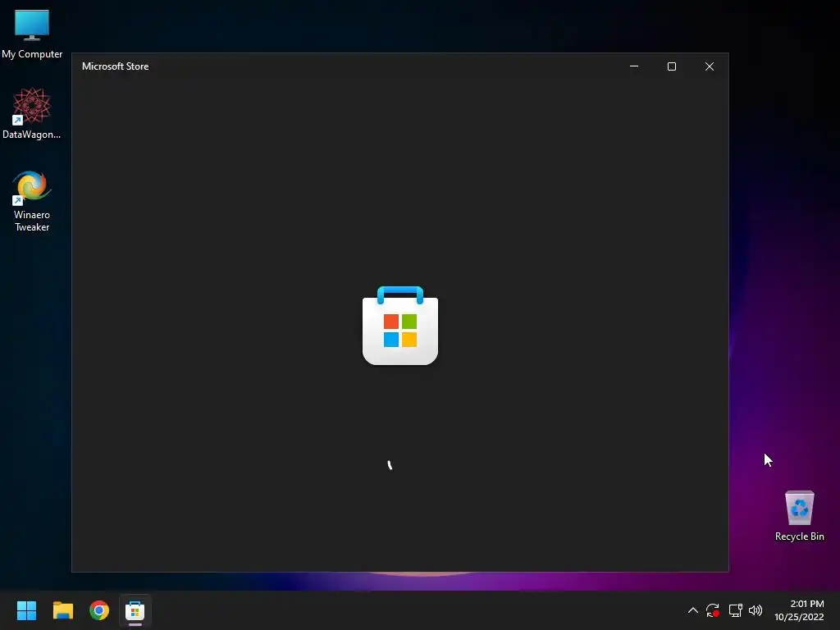Select the Recycle Bin desktop icon

tap(799, 516)
